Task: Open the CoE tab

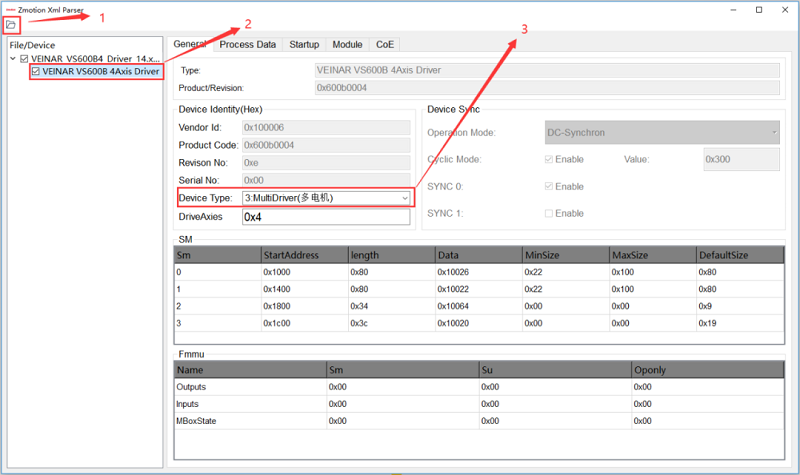Action: point(384,45)
